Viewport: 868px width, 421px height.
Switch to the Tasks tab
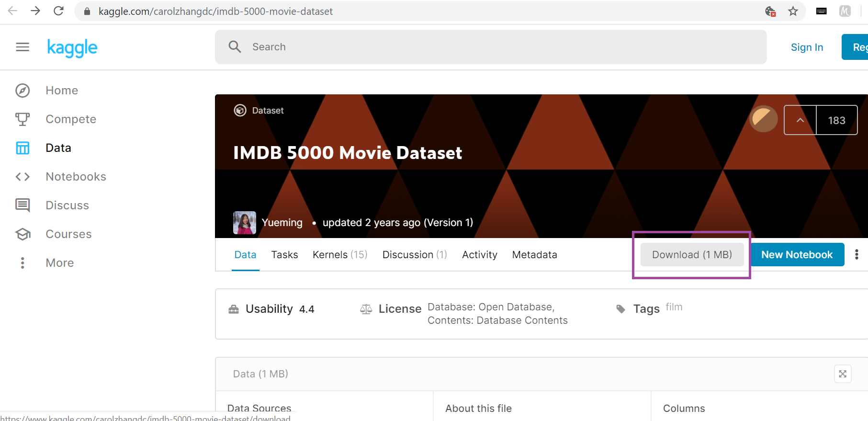(284, 255)
